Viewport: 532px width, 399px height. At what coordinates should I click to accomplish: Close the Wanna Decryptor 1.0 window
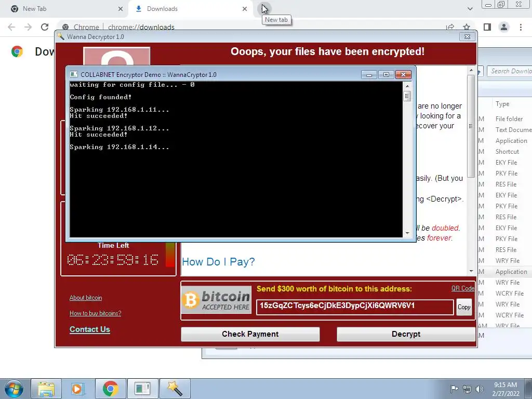click(x=467, y=37)
